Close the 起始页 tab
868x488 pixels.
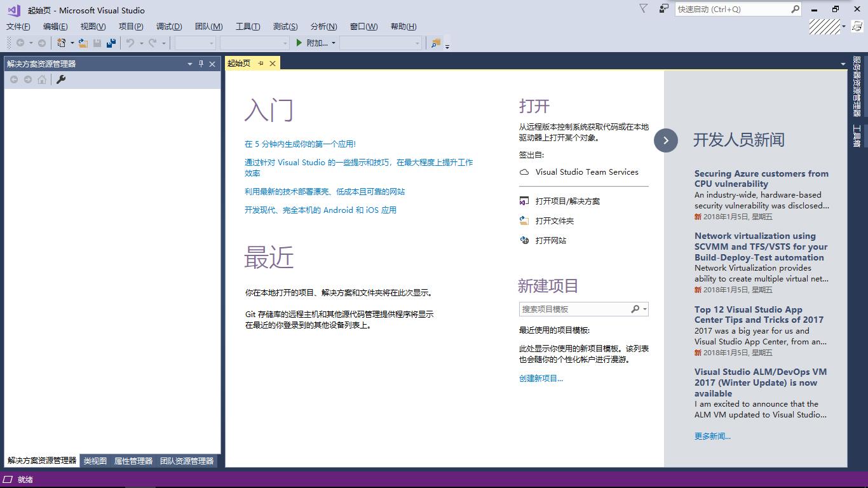273,64
